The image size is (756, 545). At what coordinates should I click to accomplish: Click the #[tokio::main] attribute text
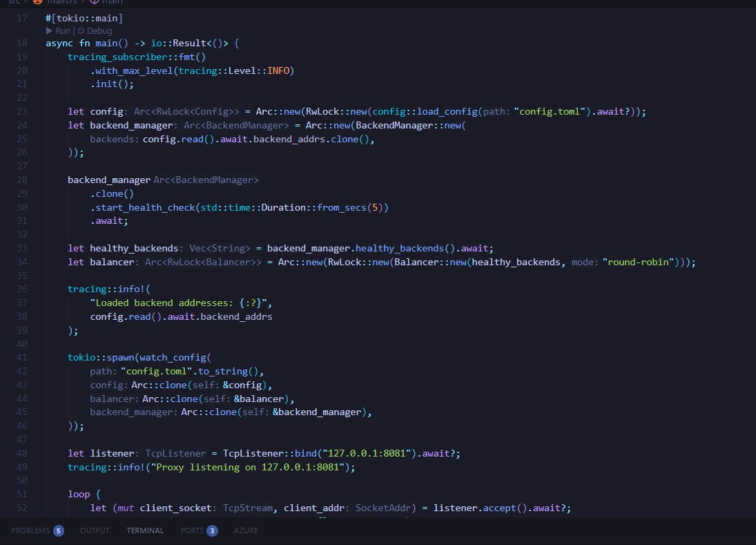click(x=84, y=19)
